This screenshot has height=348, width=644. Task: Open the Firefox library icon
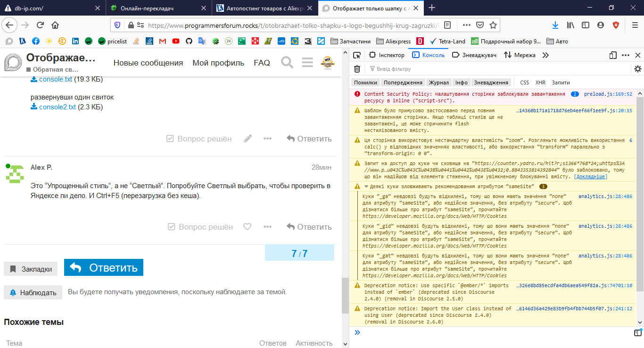pos(570,25)
